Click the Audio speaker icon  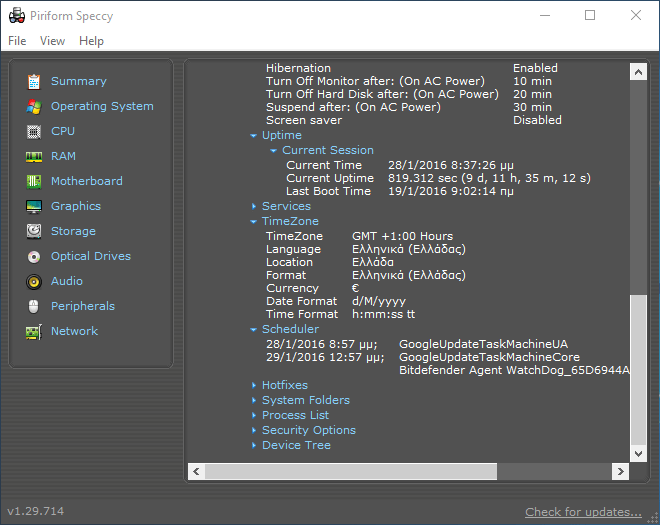(34, 282)
